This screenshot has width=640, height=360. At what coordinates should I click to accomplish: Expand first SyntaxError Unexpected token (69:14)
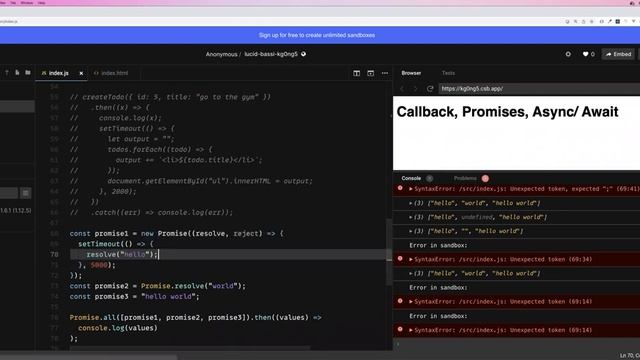tap(411, 302)
